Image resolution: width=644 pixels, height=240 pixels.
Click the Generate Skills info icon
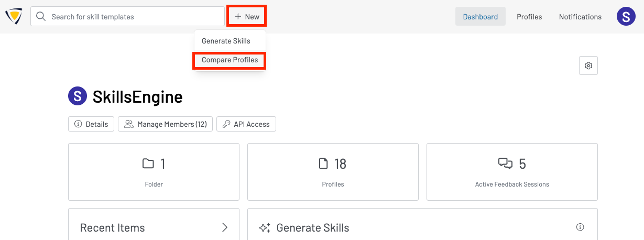pos(580,227)
